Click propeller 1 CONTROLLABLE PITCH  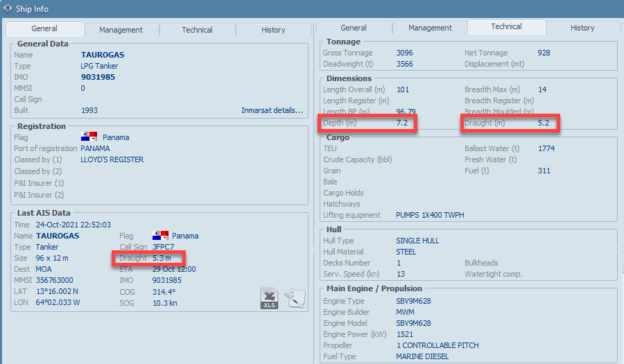[437, 345]
